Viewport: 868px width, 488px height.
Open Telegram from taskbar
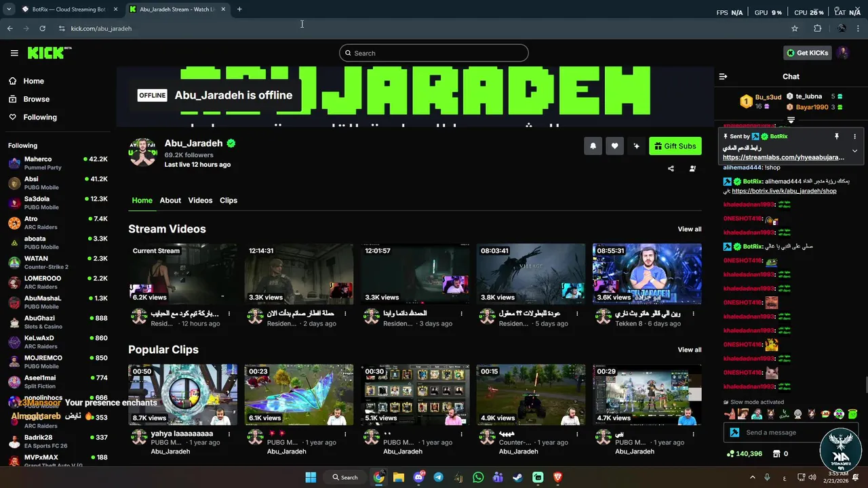(x=438, y=477)
